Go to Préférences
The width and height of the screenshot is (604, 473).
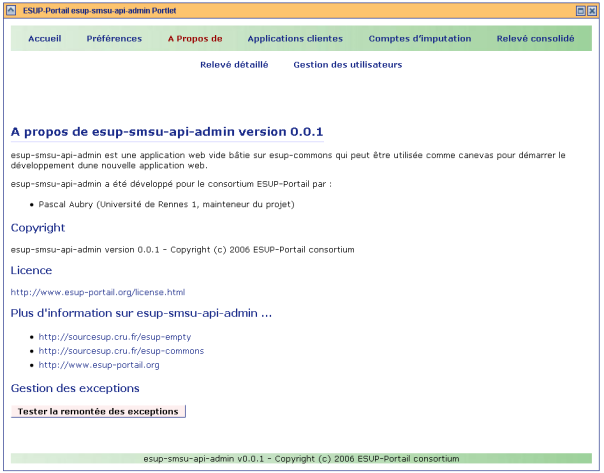pos(114,39)
